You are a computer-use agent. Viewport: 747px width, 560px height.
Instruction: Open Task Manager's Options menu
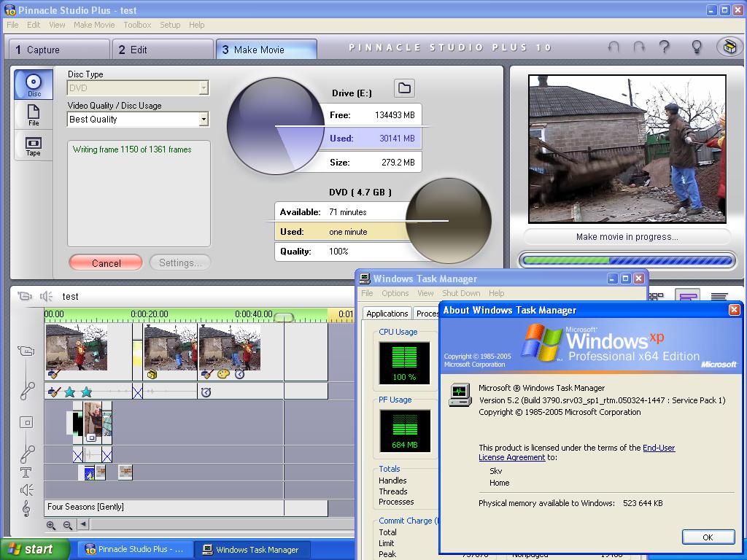(x=395, y=293)
